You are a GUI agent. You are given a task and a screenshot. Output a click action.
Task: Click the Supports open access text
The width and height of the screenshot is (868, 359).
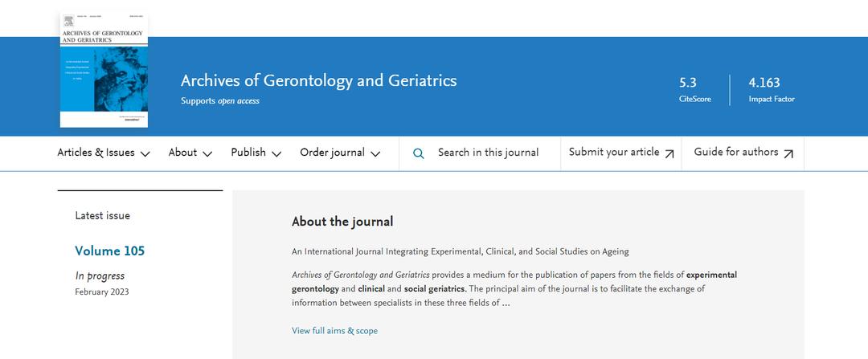(220, 101)
